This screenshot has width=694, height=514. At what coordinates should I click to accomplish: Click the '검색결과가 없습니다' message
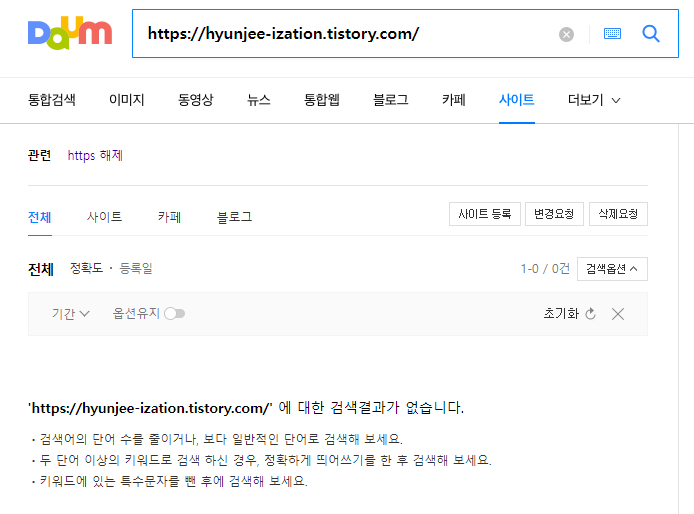click(x=397, y=408)
